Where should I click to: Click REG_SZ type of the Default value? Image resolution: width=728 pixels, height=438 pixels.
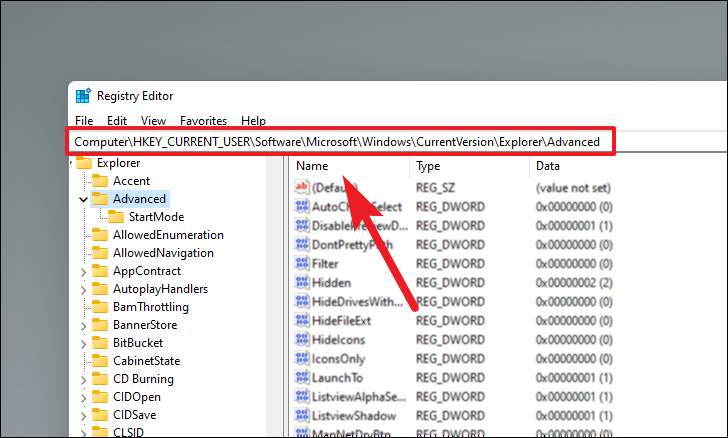click(x=436, y=188)
